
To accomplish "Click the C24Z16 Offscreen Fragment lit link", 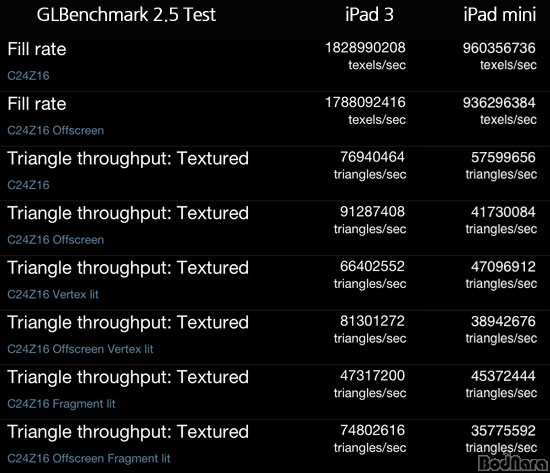I will (x=89, y=459).
